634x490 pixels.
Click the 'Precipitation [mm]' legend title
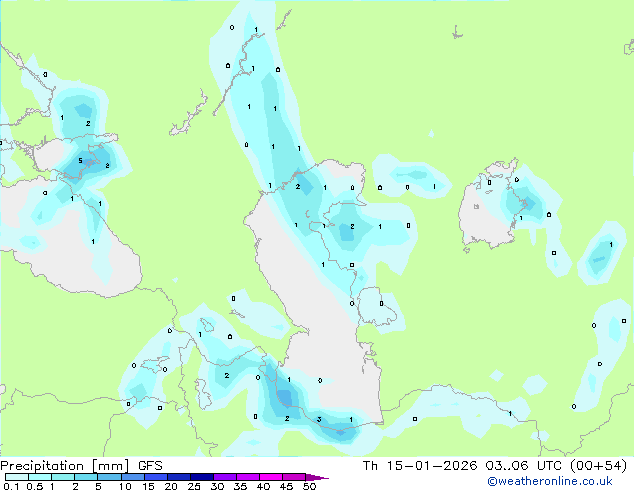pos(64,466)
